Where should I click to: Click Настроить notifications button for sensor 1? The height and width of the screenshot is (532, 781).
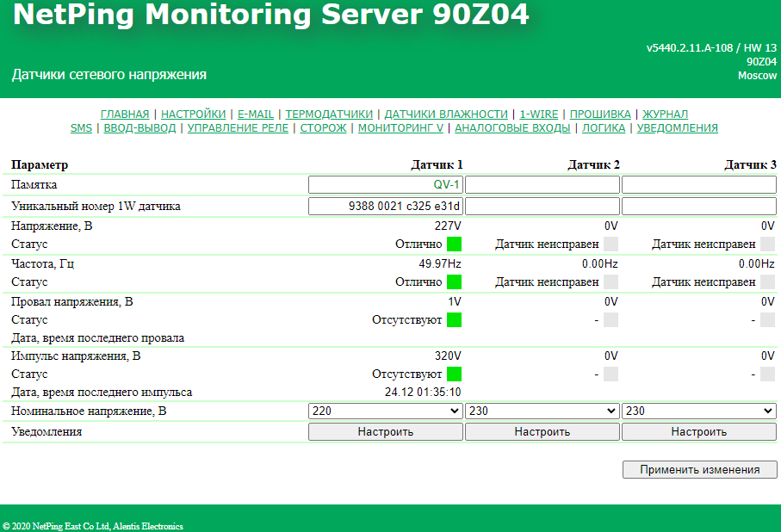click(385, 432)
